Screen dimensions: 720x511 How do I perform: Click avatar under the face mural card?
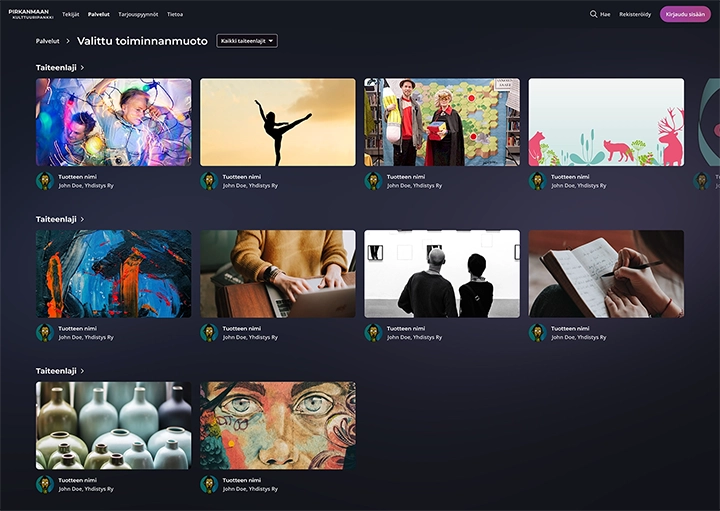click(209, 484)
